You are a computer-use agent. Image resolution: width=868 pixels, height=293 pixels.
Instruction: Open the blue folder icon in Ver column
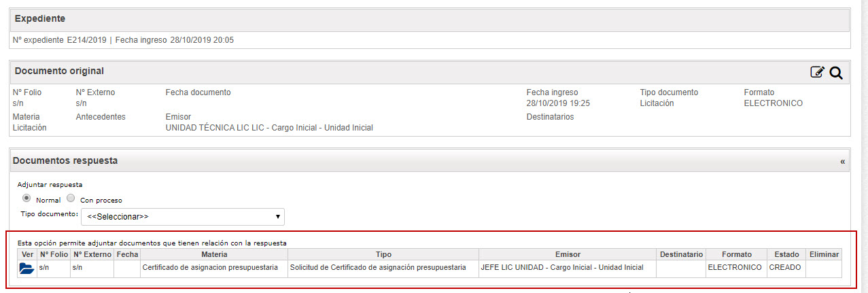27,269
